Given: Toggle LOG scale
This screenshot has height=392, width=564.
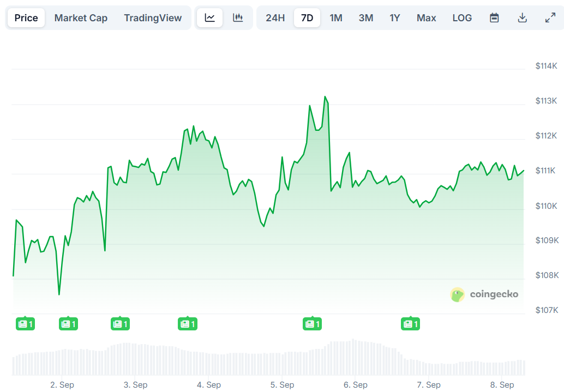Looking at the screenshot, I should (462, 17).
